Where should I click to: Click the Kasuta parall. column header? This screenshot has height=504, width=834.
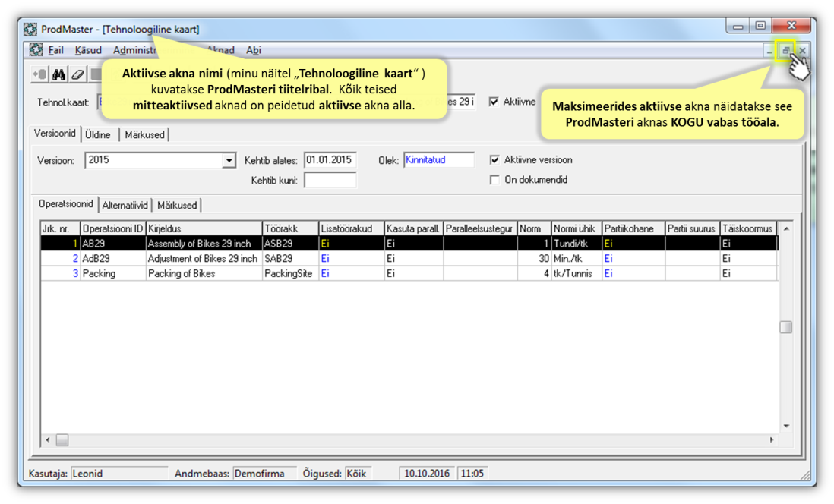tap(413, 228)
